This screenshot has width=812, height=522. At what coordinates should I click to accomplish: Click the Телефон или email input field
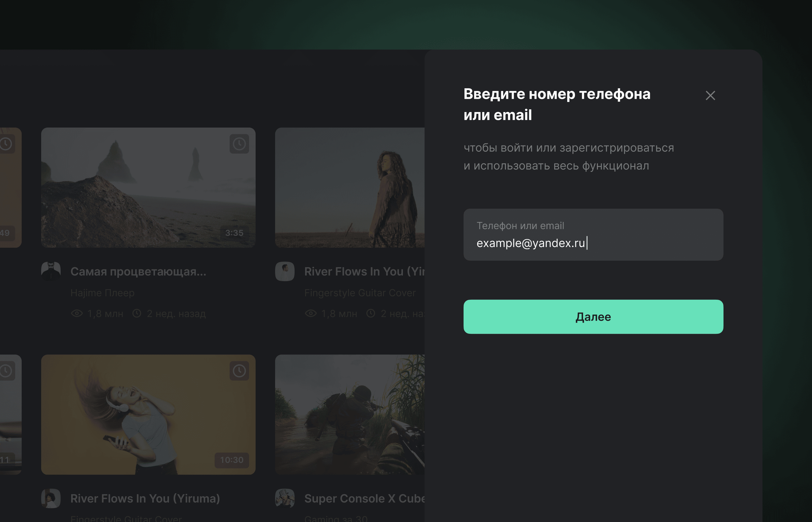(x=593, y=235)
